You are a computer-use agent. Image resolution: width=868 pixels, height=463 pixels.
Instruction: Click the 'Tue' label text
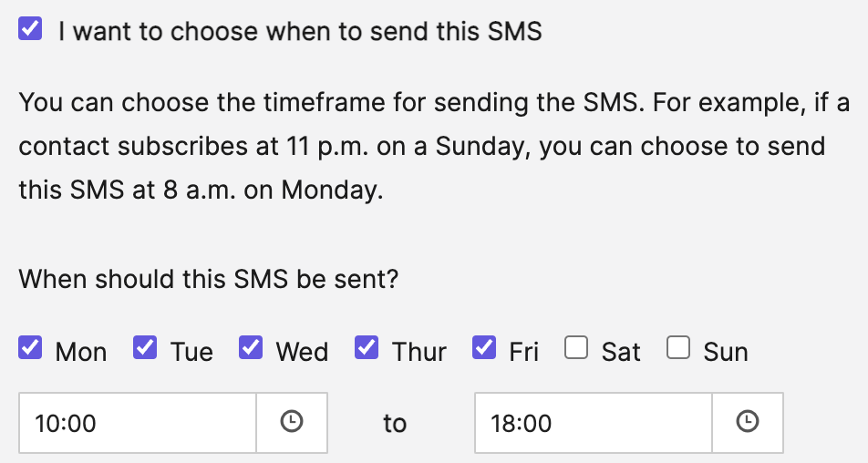click(191, 352)
